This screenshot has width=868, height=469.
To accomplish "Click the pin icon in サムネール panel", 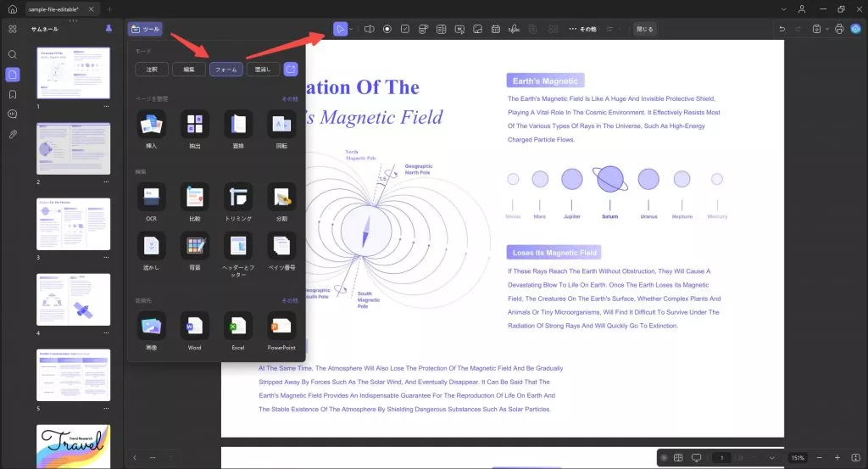I will click(108, 29).
